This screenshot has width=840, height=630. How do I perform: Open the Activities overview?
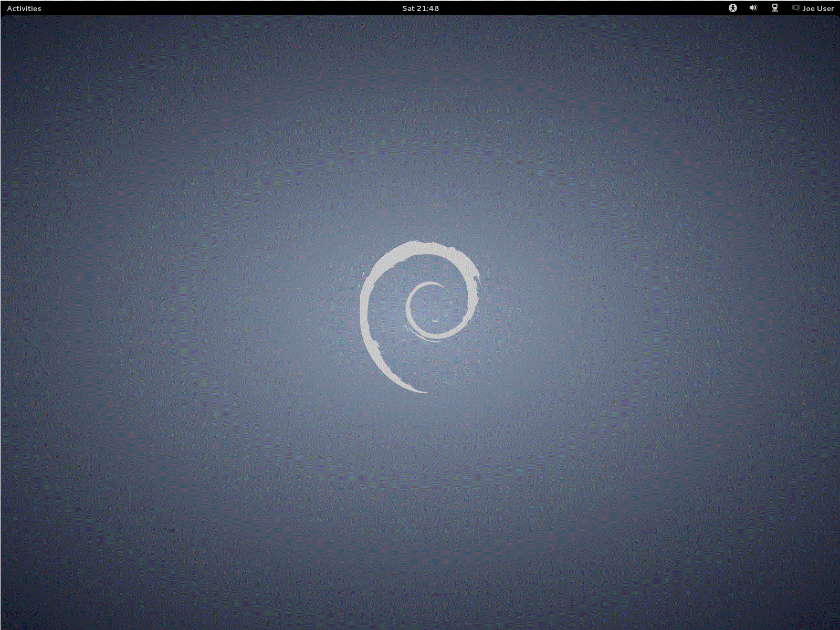click(24, 8)
